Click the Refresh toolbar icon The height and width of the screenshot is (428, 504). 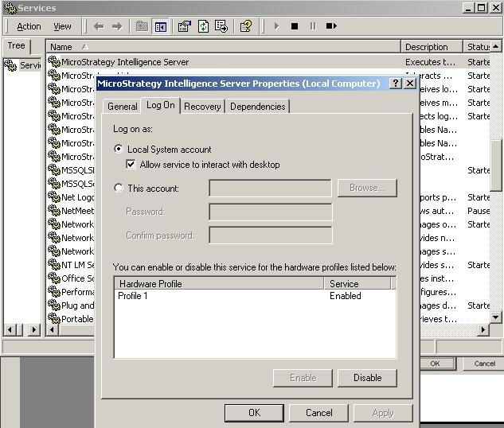click(203, 26)
